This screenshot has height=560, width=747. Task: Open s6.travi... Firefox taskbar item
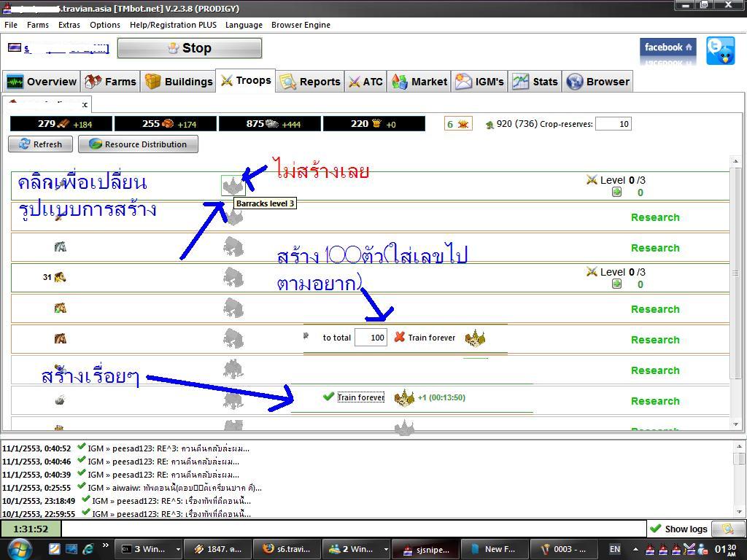[x=286, y=549]
